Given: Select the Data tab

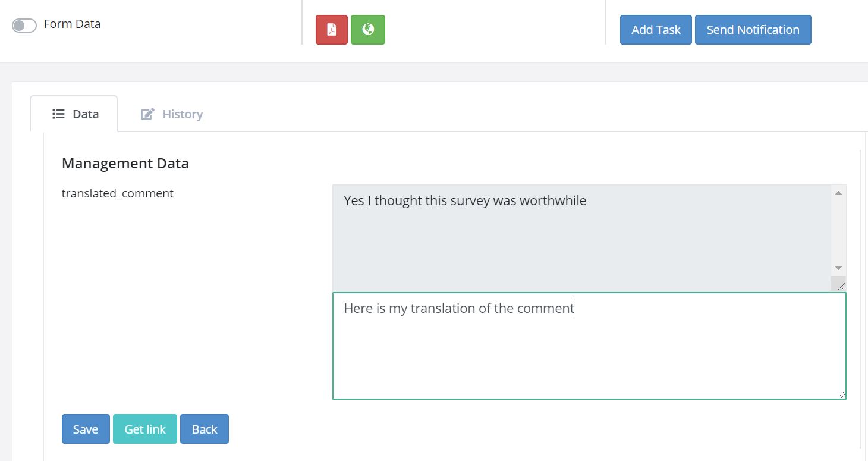Looking at the screenshot, I should pyautogui.click(x=84, y=114).
